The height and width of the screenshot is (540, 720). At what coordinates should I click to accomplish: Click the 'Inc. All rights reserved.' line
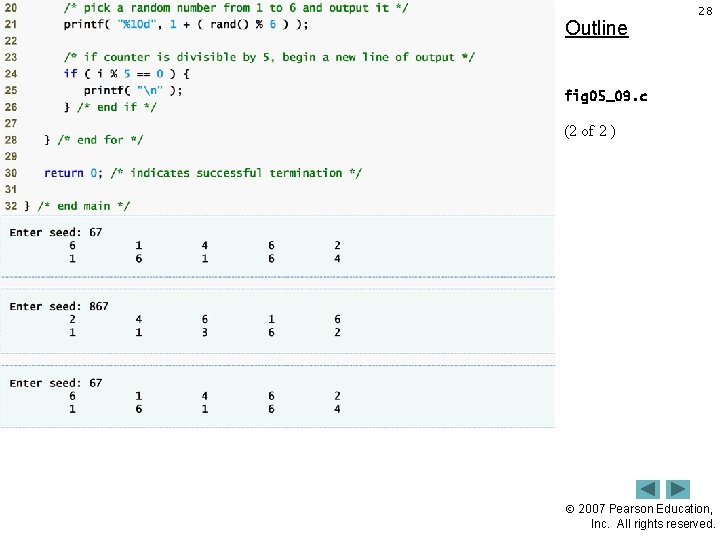pos(652,524)
